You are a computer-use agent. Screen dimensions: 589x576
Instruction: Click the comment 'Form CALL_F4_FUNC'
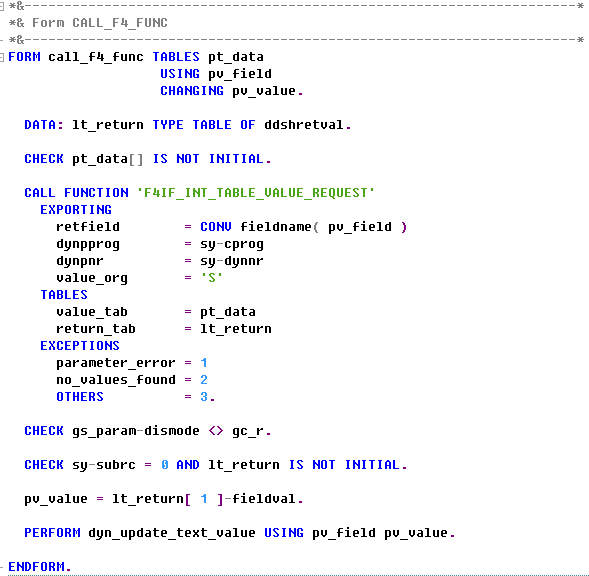[x=100, y=23]
